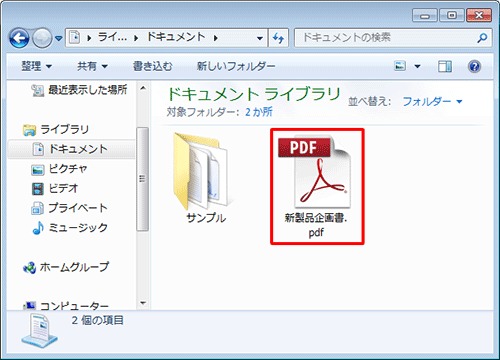Viewport: 500px width, 360px height.
Task: Select the ライ... breadcrumb segment
Action: (112, 37)
